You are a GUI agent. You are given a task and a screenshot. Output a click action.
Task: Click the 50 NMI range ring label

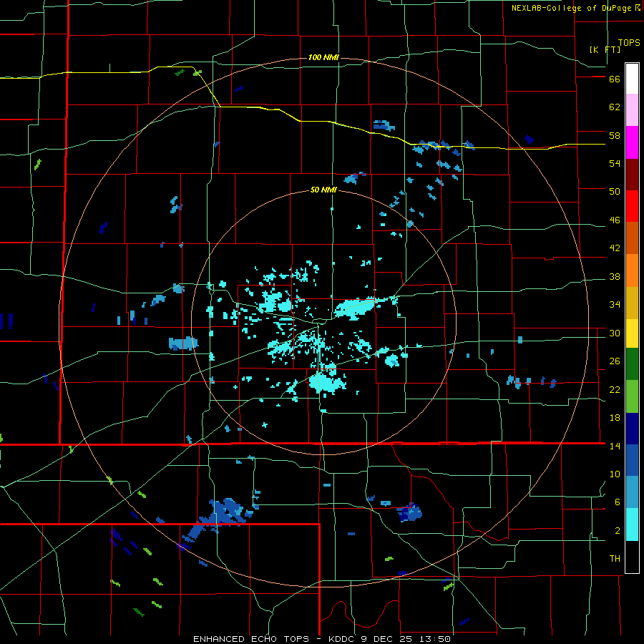[x=323, y=190]
